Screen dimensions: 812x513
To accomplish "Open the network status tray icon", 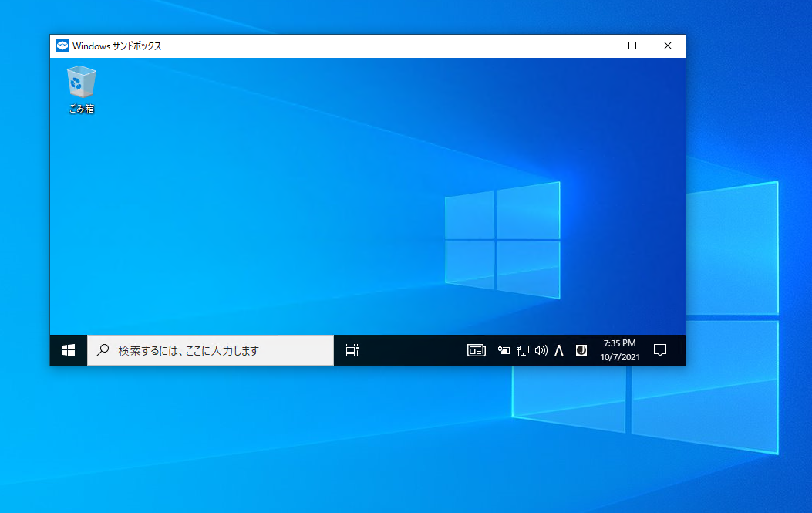I will (523, 350).
